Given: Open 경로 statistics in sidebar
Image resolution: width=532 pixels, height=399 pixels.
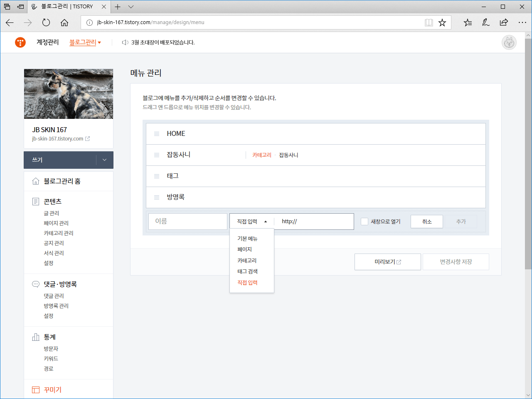Looking at the screenshot, I should point(49,369).
